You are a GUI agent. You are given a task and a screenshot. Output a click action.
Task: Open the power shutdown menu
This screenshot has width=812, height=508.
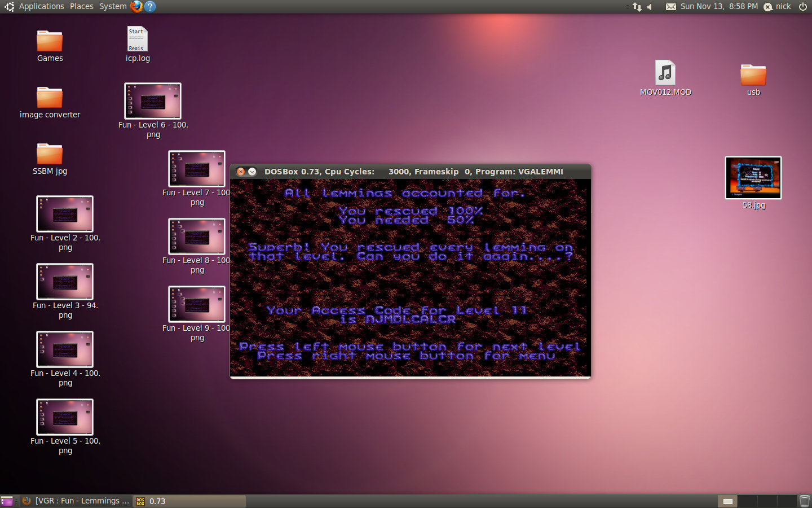[803, 7]
